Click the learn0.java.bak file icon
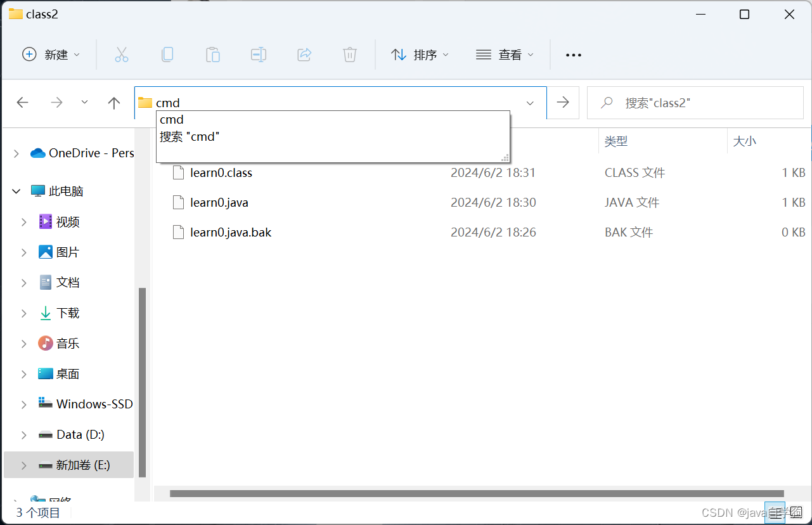Screen dimensions: 812x525 pos(178,232)
